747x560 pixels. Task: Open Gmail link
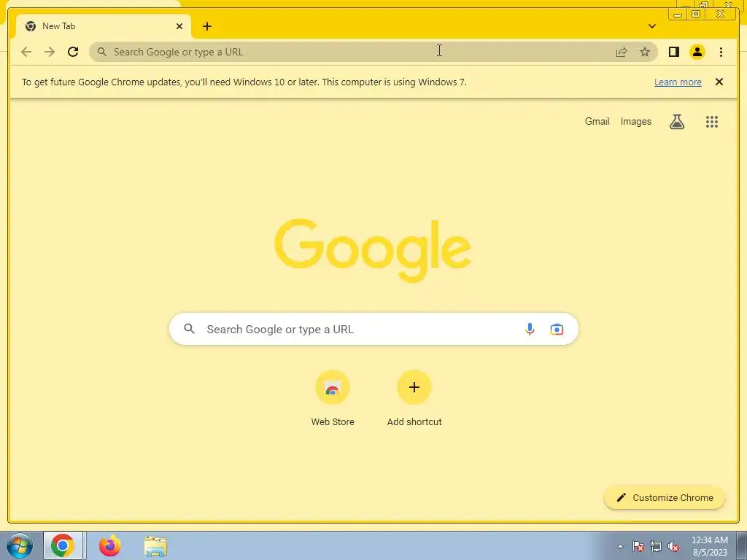pyautogui.click(x=597, y=122)
